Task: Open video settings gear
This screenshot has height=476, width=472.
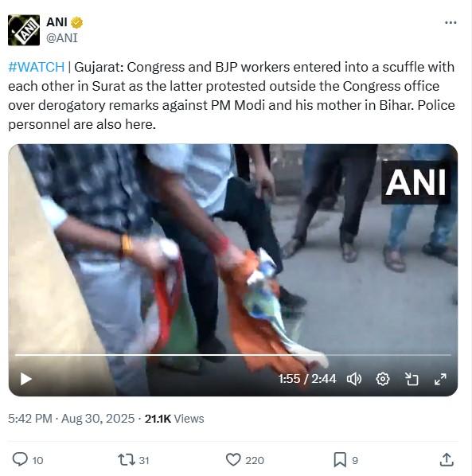Action: click(383, 379)
